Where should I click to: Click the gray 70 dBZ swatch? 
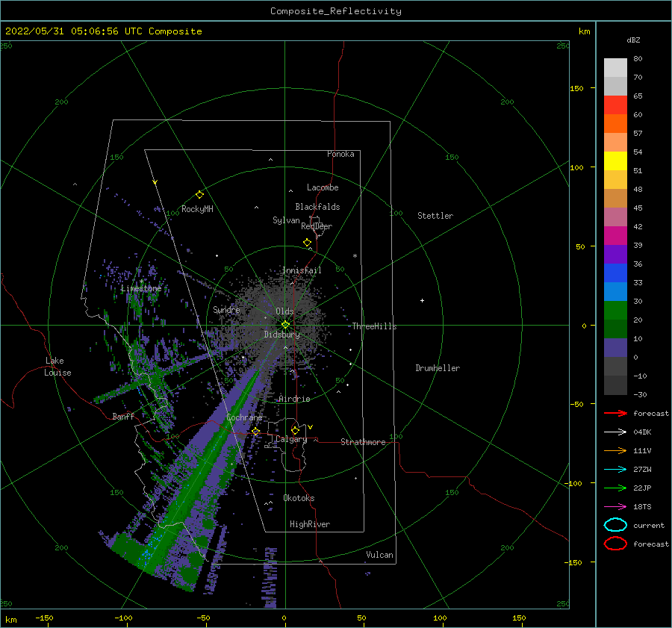coord(615,86)
